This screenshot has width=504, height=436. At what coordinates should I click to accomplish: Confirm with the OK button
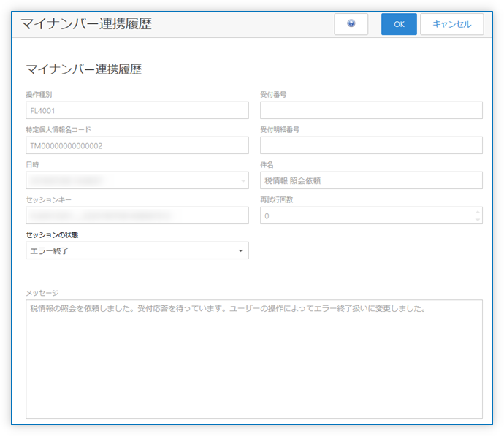399,24
